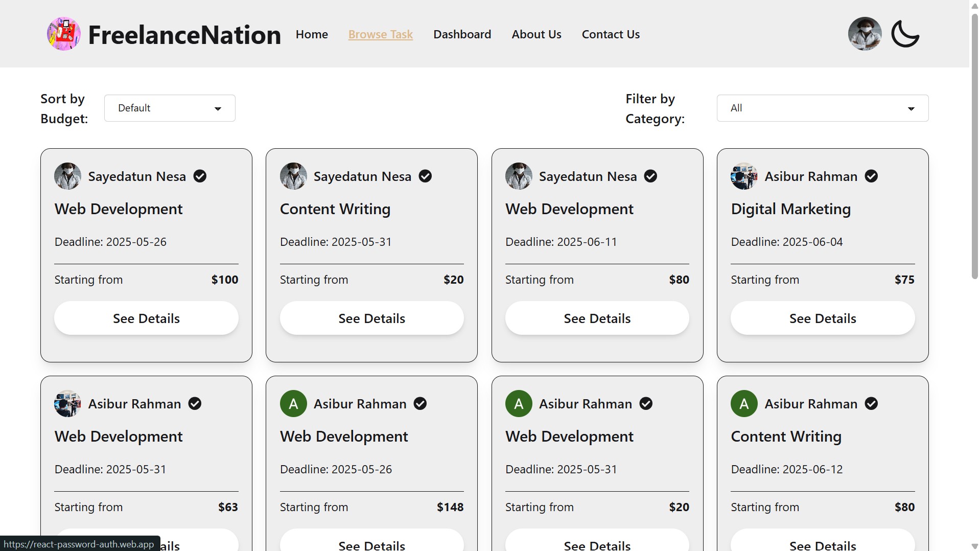The width and height of the screenshot is (980, 551).
Task: Click scrollbar up arrow
Action: point(974,6)
